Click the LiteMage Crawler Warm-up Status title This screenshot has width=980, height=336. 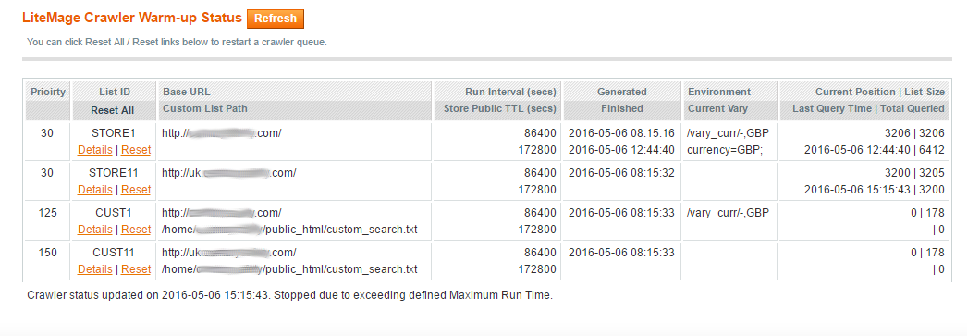132,18
